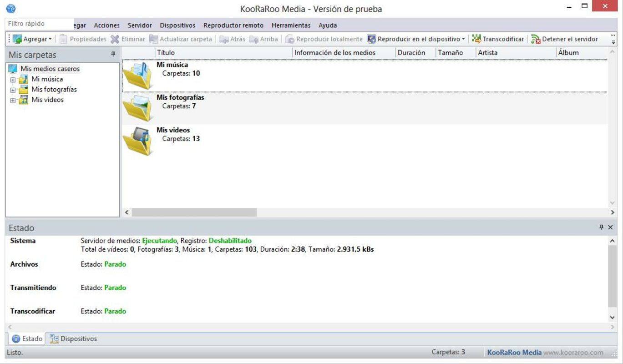Click Parado status next to Transmitiendo
This screenshot has height=364, width=623.
[115, 288]
